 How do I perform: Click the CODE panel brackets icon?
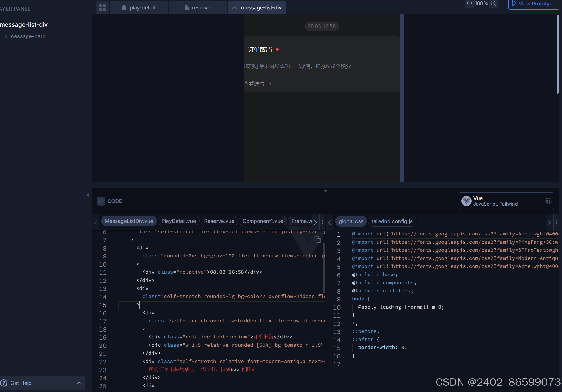tap(101, 201)
